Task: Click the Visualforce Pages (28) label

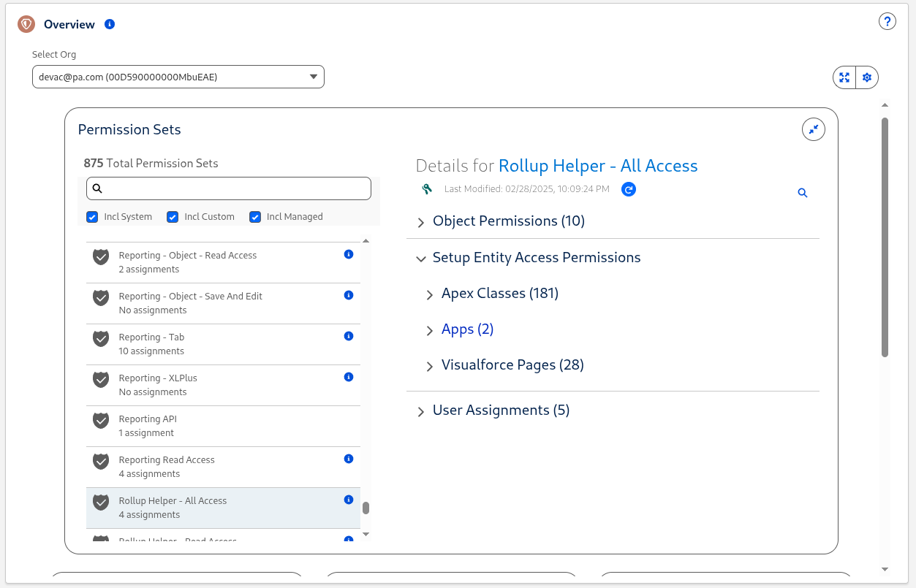Action: click(512, 364)
